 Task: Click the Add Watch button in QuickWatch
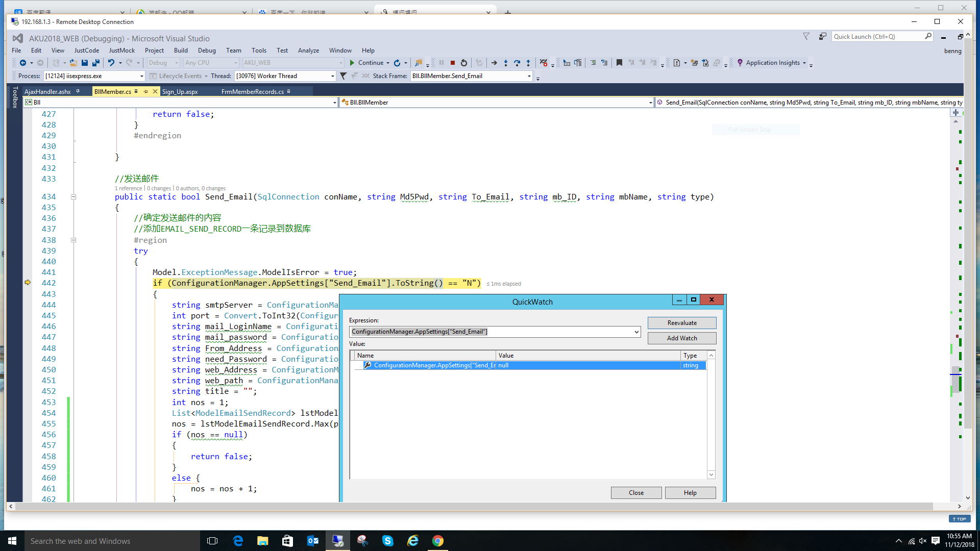682,338
